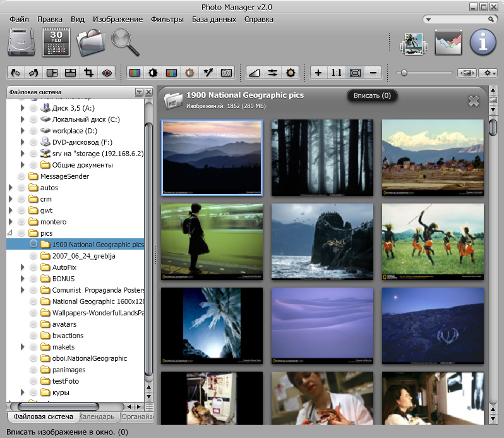
Task: Click the magic wand auto-enhance icon
Action: coord(207,73)
